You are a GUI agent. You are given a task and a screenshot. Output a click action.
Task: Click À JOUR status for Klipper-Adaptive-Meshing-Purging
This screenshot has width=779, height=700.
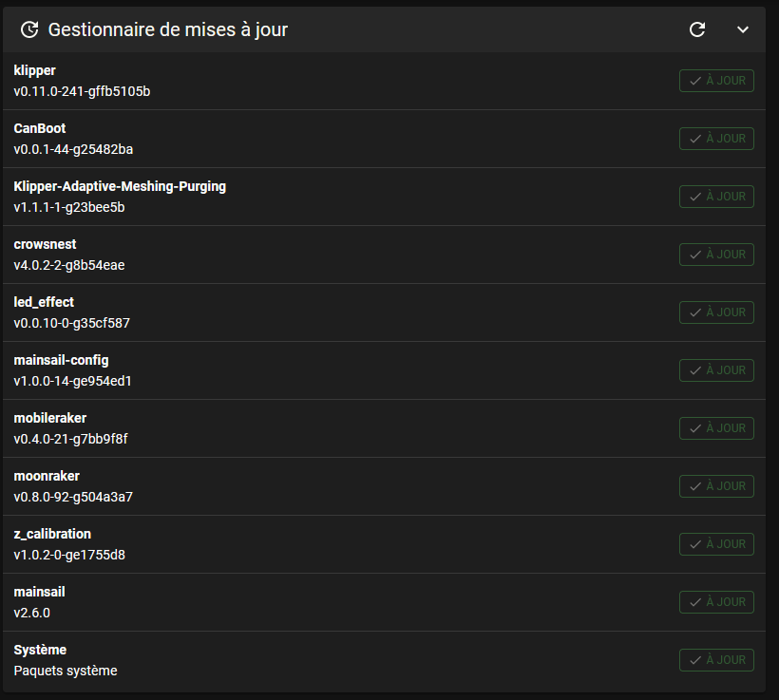(x=716, y=197)
